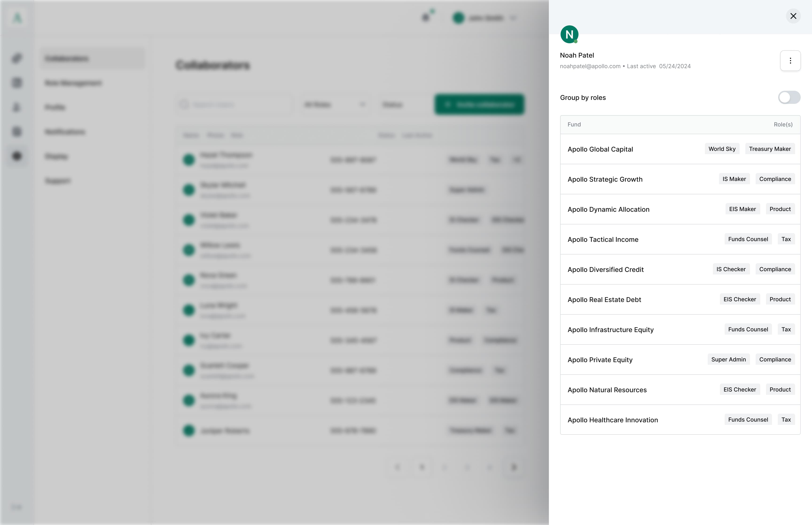The image size is (812, 525).
Task: Select the Apollo Diversified Credit fund
Action: 680,269
